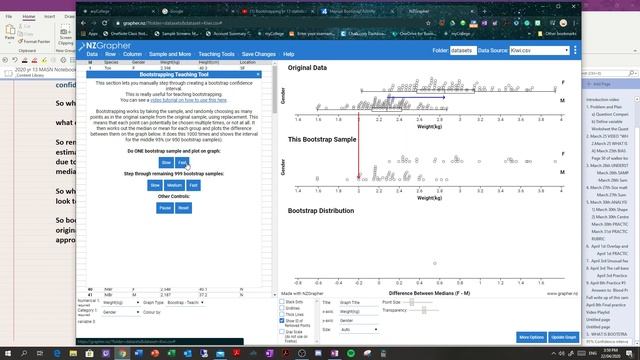The height and width of the screenshot is (360, 640).
Task: Open the Category 1 Gender dropdown
Action: 120,312
